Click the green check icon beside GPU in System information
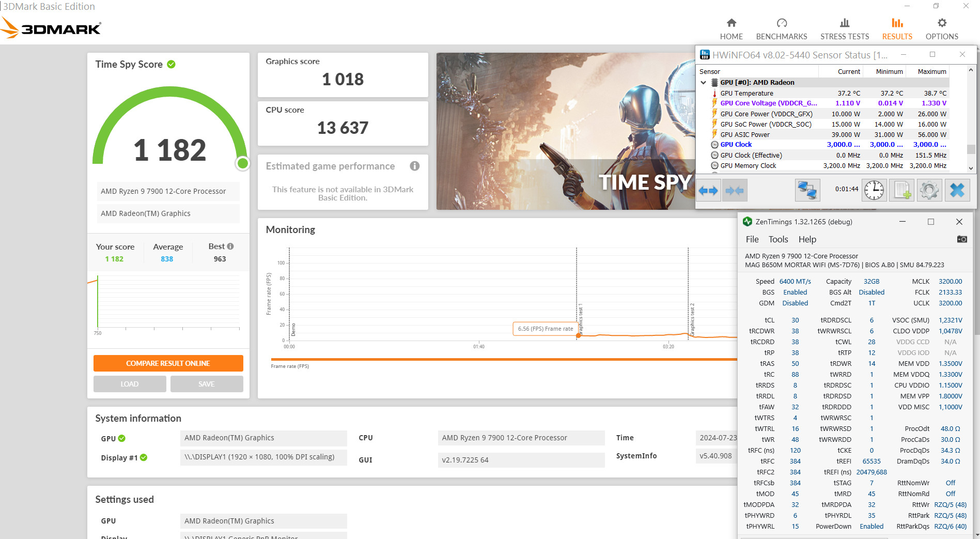The image size is (980, 539). pos(122,438)
